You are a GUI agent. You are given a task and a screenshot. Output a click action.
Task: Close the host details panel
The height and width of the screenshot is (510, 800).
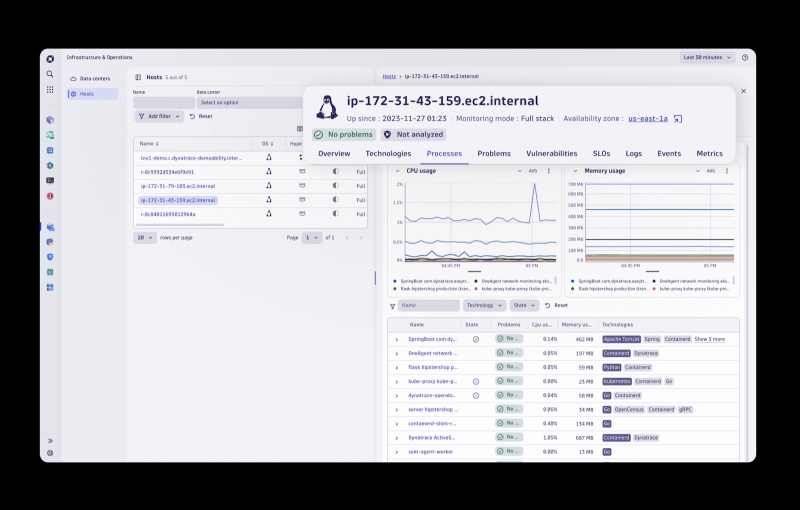point(743,91)
